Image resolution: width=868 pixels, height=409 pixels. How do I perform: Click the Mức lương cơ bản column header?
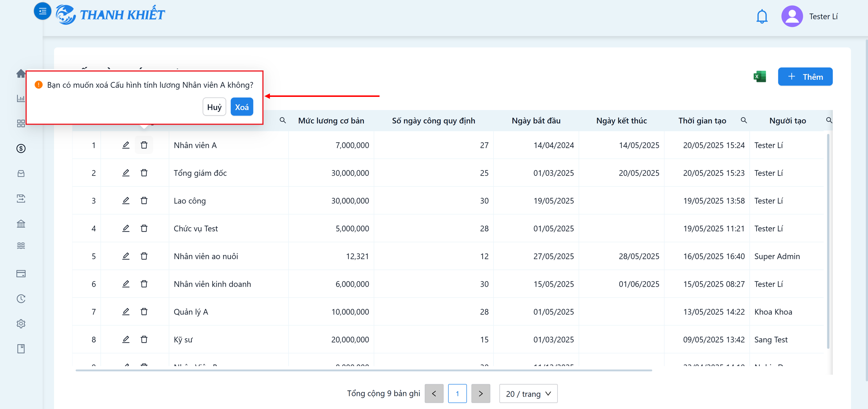331,121
